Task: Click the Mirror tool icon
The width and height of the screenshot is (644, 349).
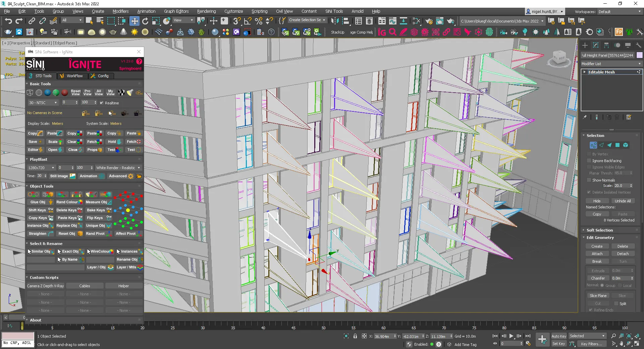Action: (x=335, y=21)
